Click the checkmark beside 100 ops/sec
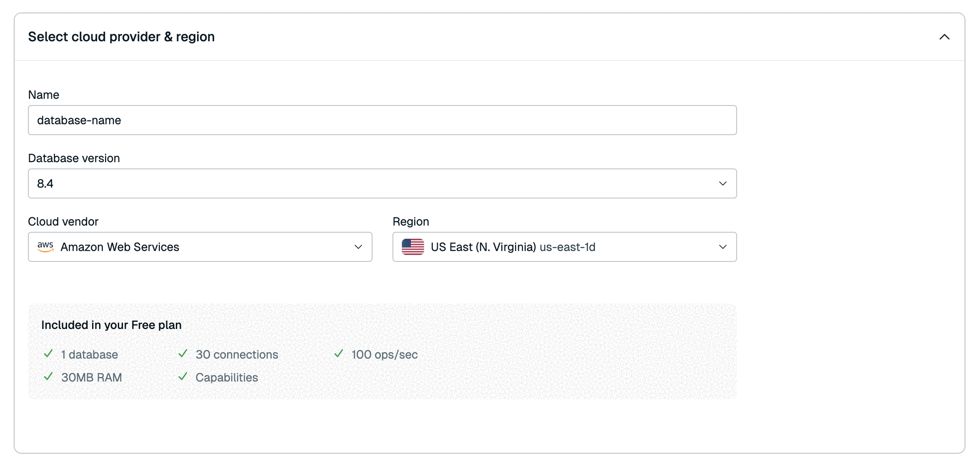 [x=339, y=354]
